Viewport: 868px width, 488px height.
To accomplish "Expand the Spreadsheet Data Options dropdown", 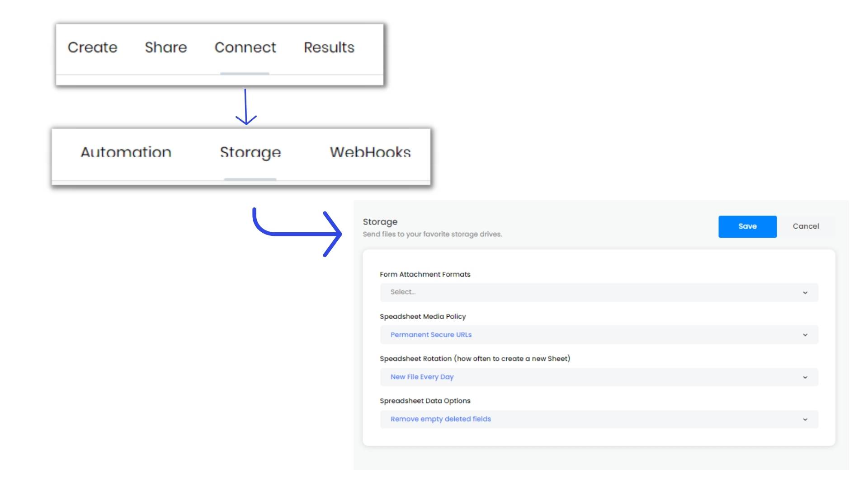I will click(x=588, y=419).
